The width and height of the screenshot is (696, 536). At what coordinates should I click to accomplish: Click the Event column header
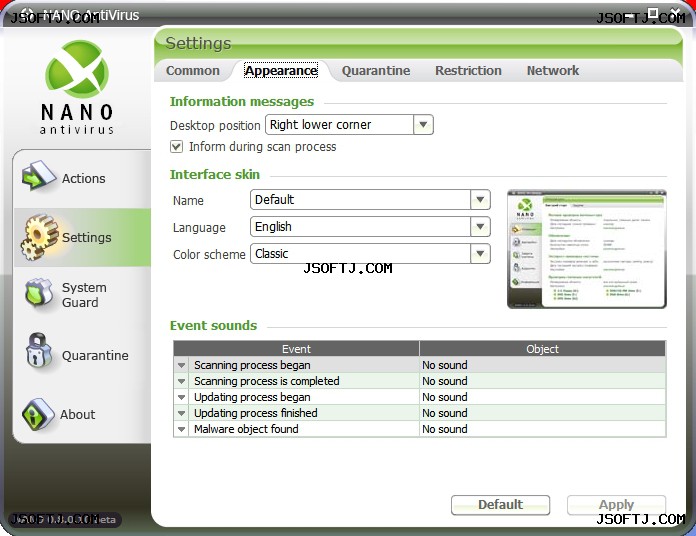click(x=296, y=349)
